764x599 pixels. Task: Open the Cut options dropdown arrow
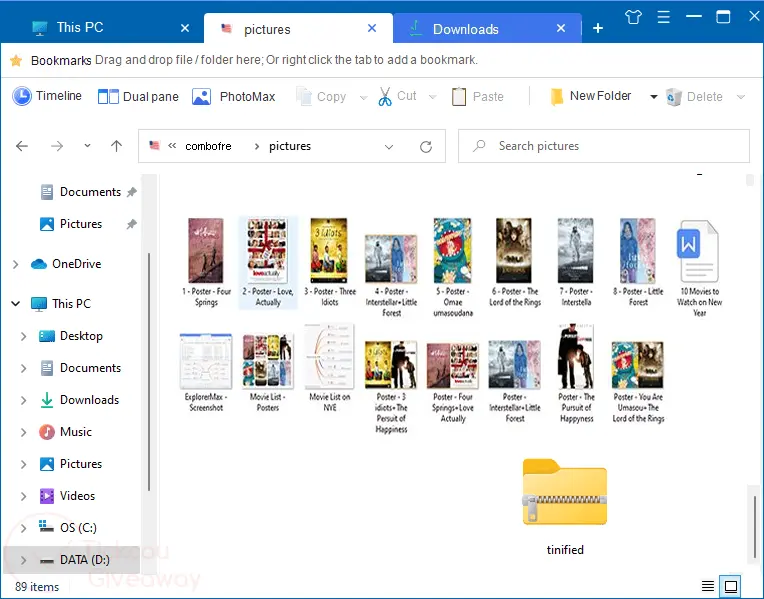point(432,97)
